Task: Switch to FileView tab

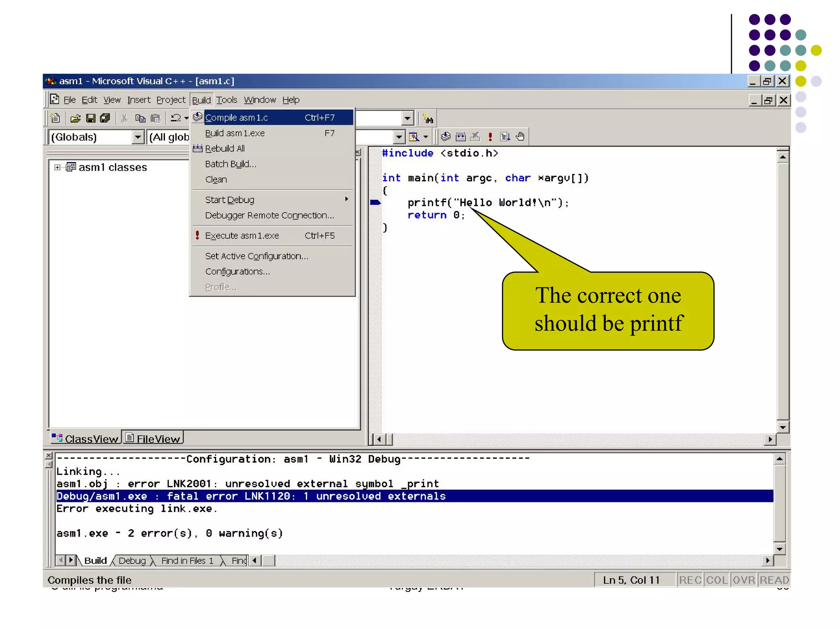Action: click(153, 438)
